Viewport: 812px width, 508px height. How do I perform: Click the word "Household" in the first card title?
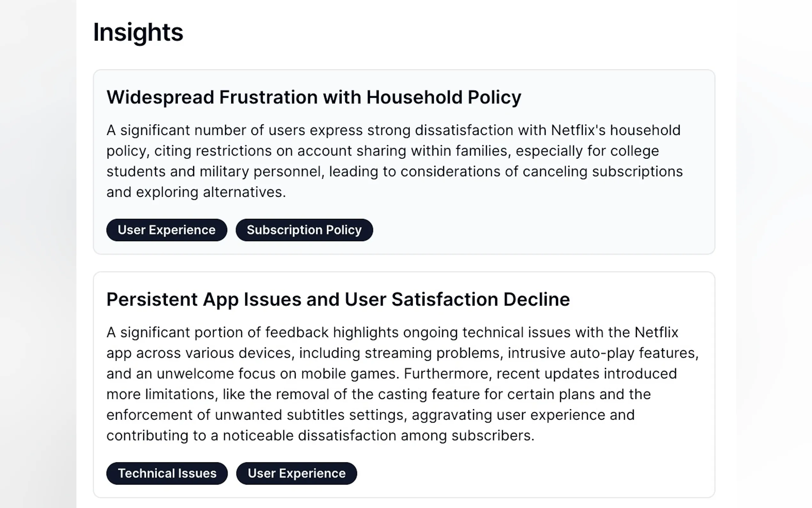click(x=414, y=98)
